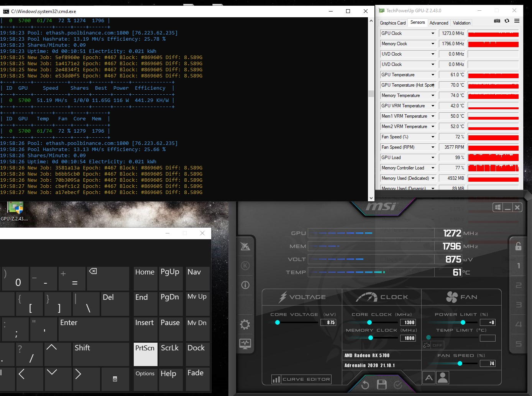Click the Memory Clock 1800 value field
Screen dimensions: 532x396
tap(408, 338)
